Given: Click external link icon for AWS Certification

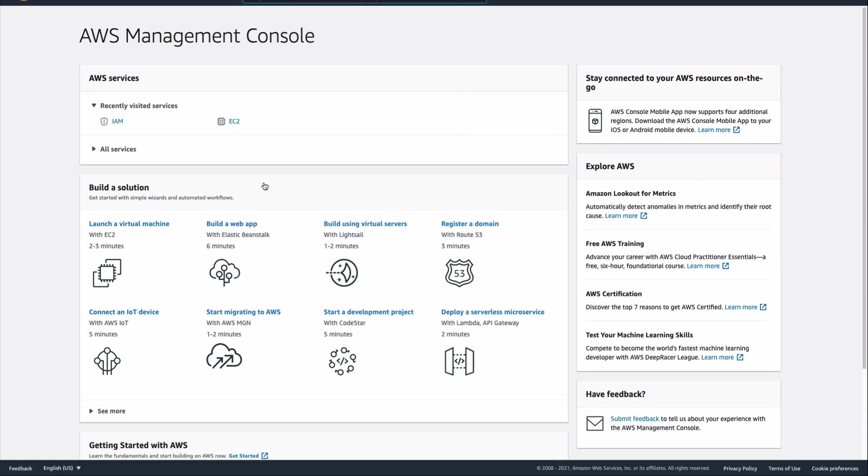Looking at the screenshot, I should [x=763, y=307].
